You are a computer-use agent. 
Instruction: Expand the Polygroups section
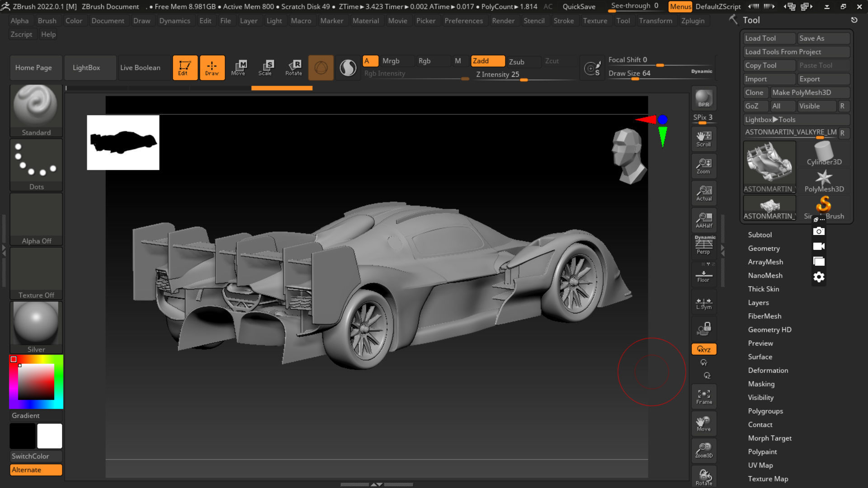point(765,411)
